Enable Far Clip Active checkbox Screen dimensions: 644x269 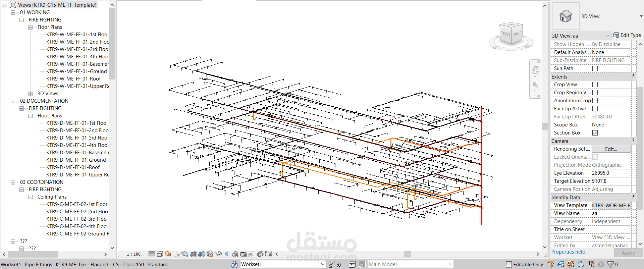(595, 109)
